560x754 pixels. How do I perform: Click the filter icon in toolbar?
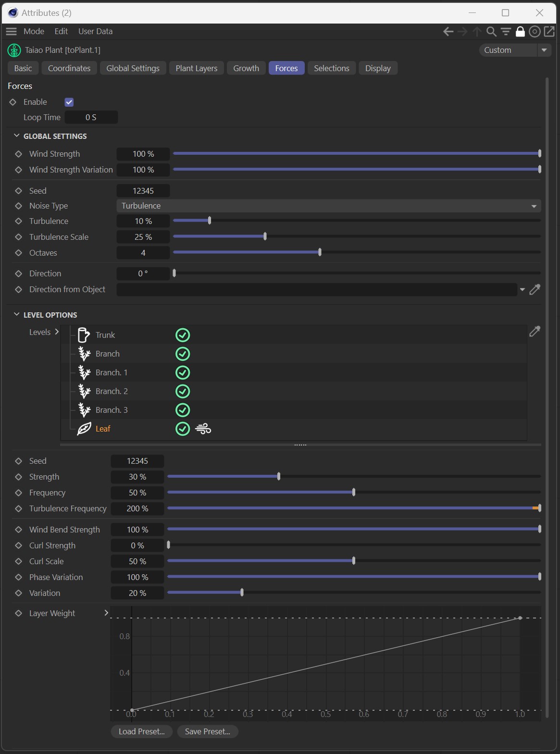click(x=506, y=32)
